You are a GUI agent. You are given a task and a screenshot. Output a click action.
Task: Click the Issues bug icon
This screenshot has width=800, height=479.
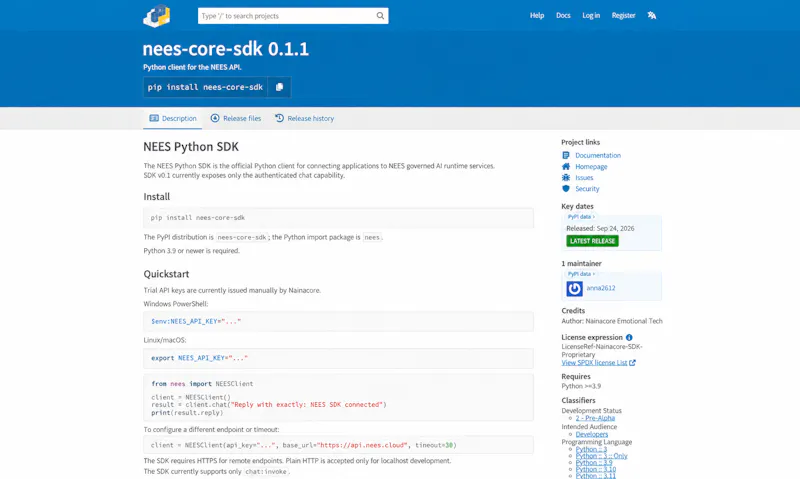[x=565, y=178]
